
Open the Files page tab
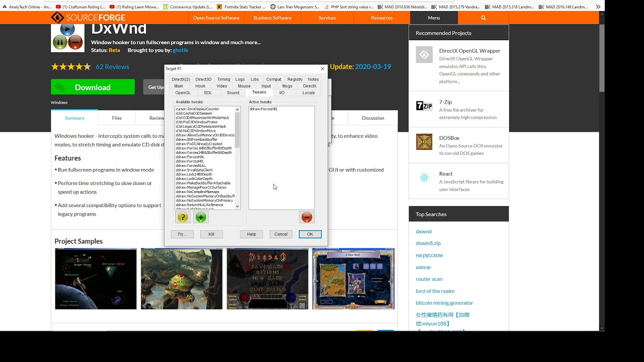pyautogui.click(x=117, y=118)
